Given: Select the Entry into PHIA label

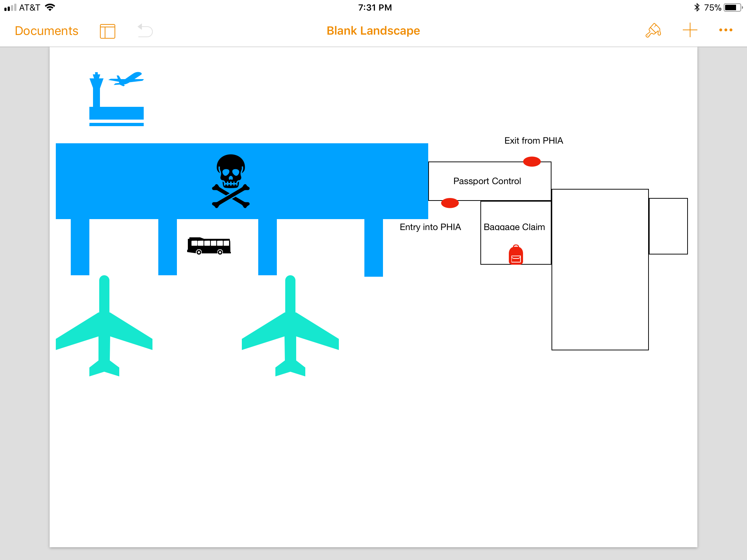Looking at the screenshot, I should click(x=430, y=227).
